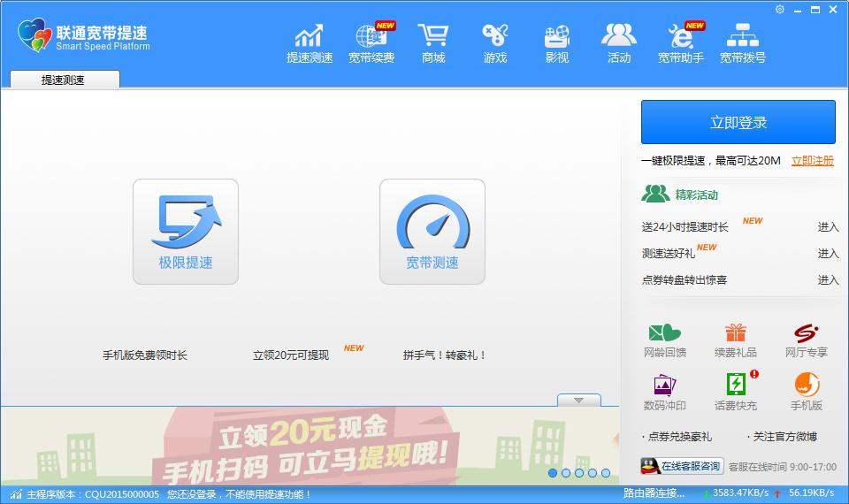The image size is (849, 504).
Task: Click 路由器连接... in status bar
Action: (x=654, y=493)
